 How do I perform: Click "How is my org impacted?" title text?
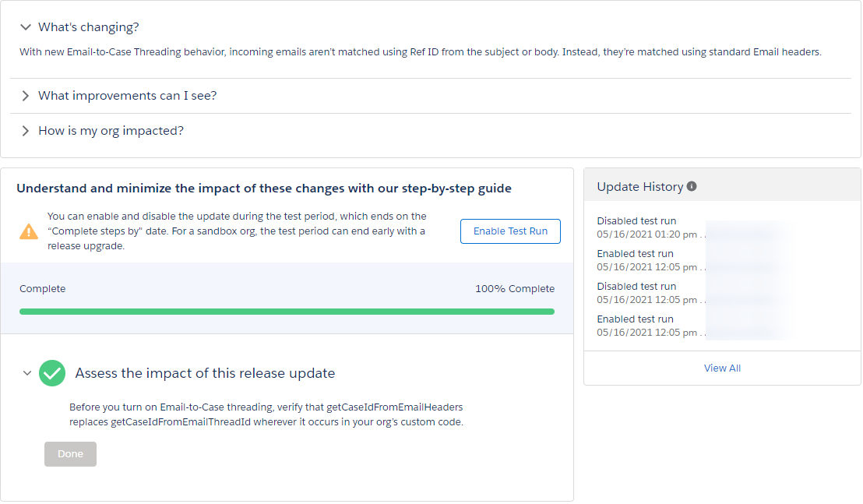tap(111, 131)
